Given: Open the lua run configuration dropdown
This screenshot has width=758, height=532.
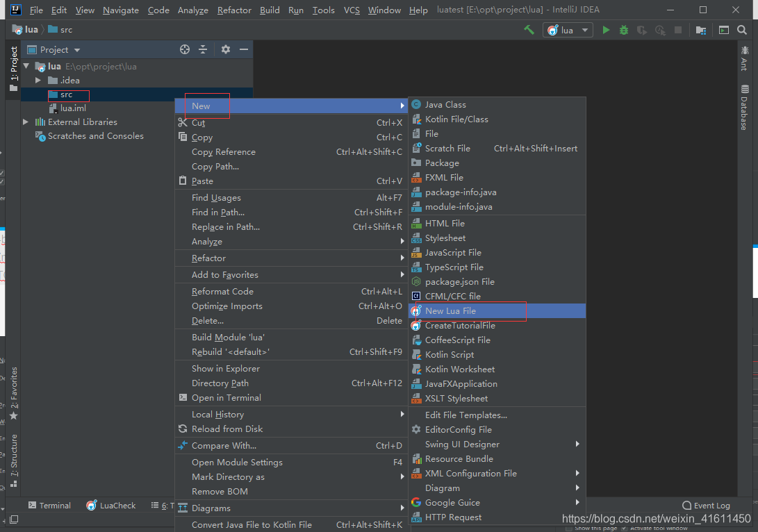Looking at the screenshot, I should coord(568,30).
